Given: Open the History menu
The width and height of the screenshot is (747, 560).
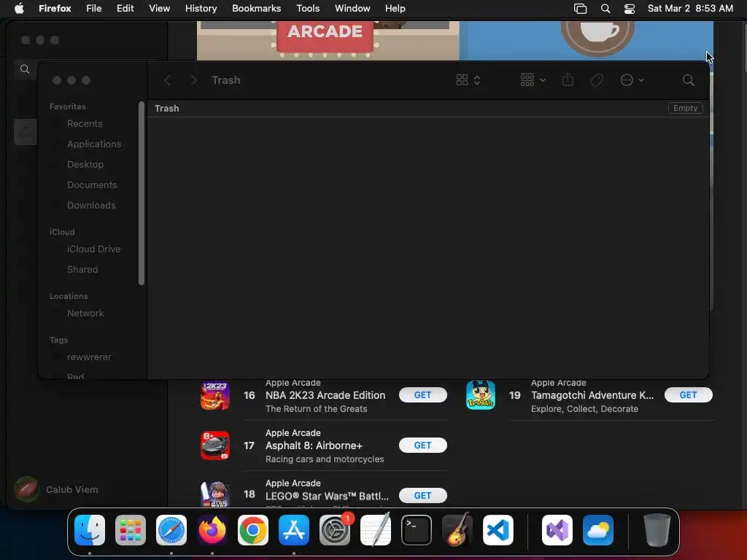Looking at the screenshot, I should point(201,9).
